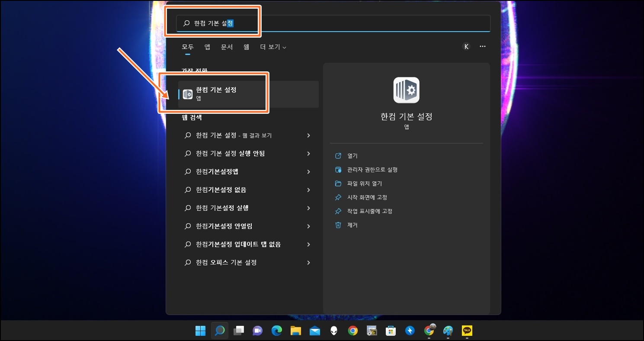The image size is (644, 341).
Task: Switch to the 앱 tab
Action: click(x=207, y=47)
